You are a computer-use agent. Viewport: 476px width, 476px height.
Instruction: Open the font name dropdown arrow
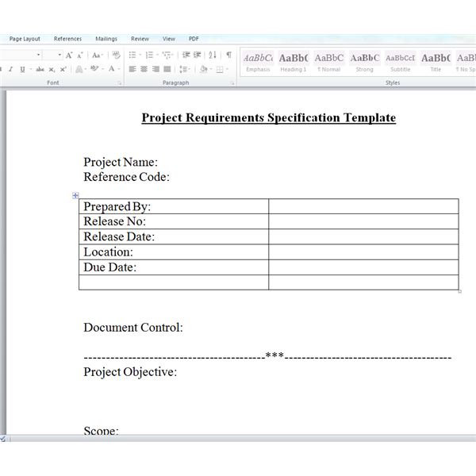coord(39,55)
